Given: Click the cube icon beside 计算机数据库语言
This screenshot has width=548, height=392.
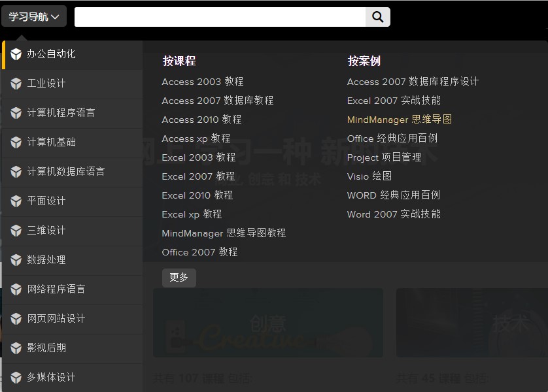Looking at the screenshot, I should click(16, 171).
